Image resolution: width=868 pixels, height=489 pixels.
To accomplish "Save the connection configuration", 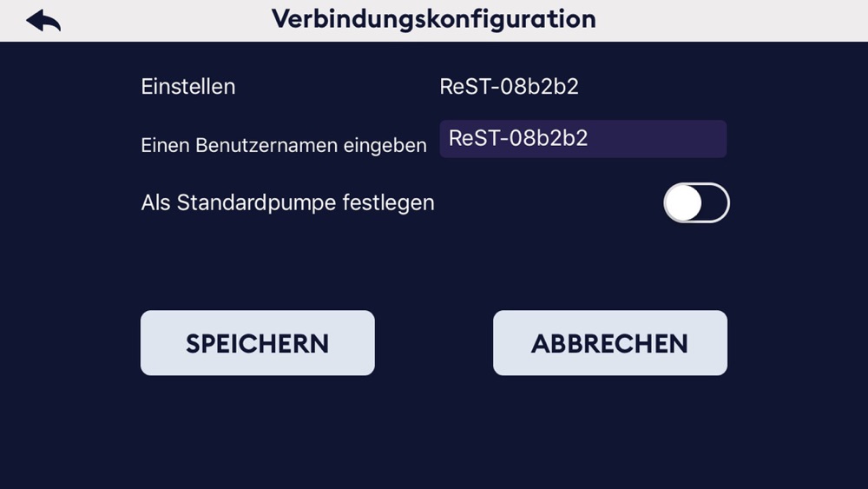I will click(258, 343).
